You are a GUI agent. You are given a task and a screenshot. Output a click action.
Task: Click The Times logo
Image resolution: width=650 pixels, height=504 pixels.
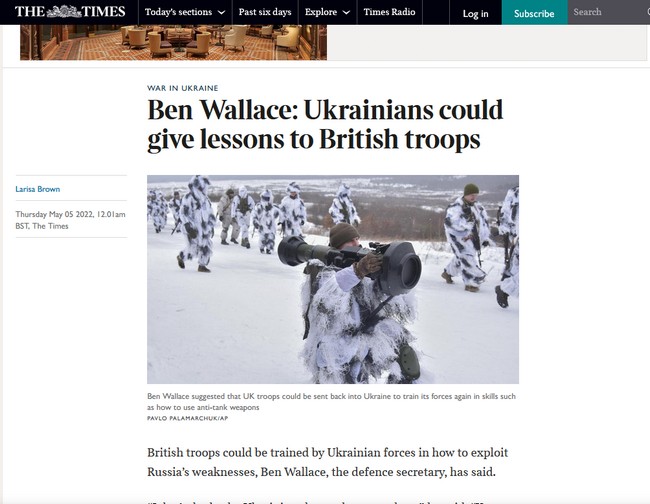pos(70,12)
